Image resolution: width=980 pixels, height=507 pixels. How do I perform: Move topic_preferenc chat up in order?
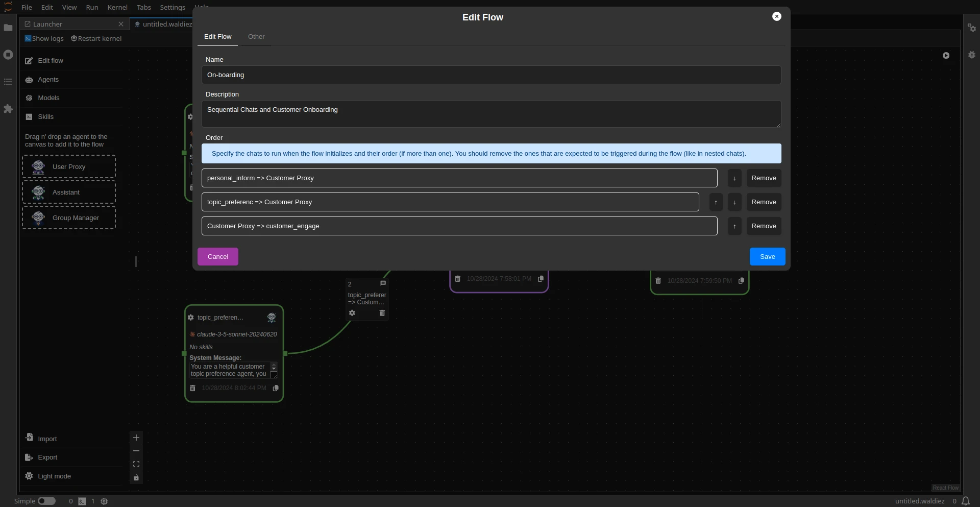[716, 202]
